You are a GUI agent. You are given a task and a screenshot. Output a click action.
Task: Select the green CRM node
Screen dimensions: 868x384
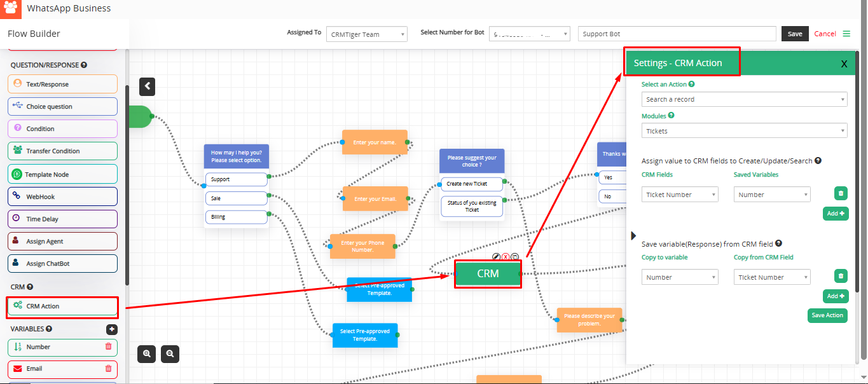(x=488, y=274)
